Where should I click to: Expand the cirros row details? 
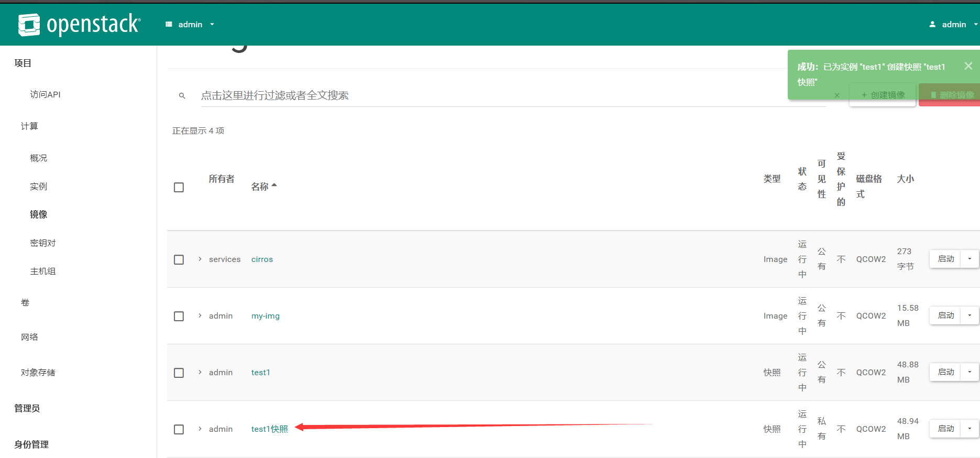click(x=200, y=259)
